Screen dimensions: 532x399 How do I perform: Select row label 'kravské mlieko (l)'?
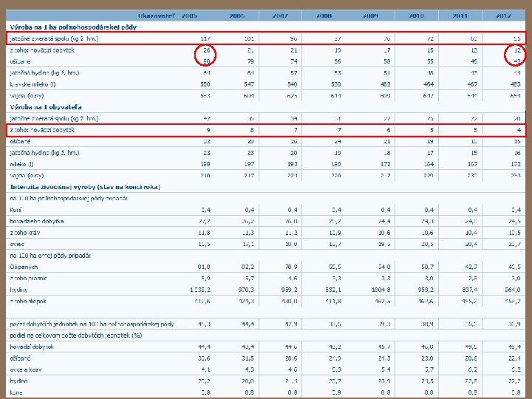click(x=33, y=84)
